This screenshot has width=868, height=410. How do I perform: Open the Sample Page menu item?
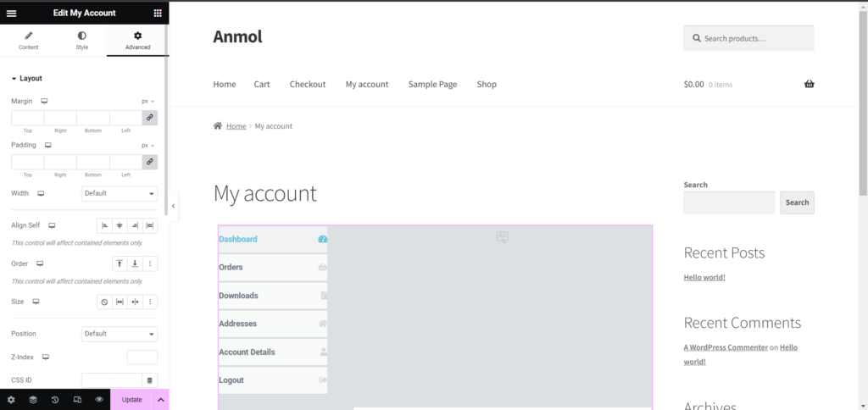(x=433, y=84)
